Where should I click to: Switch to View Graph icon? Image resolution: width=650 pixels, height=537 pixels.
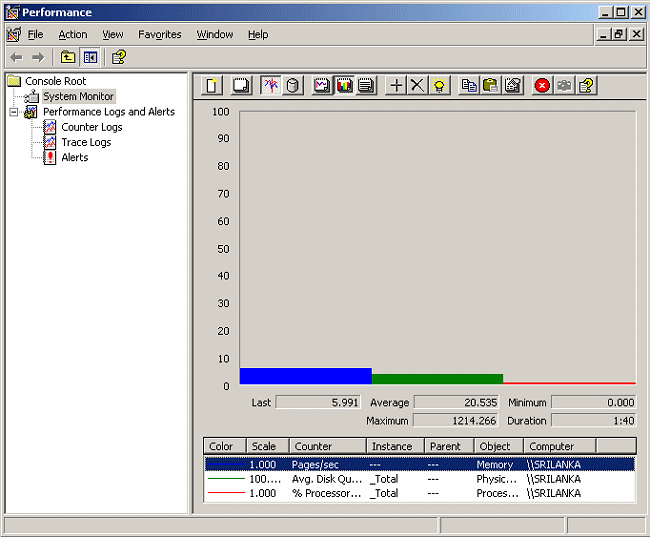(x=322, y=85)
